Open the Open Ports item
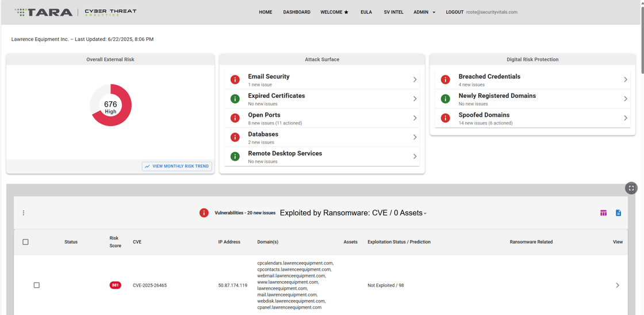Image resolution: width=644 pixels, height=315 pixels. (x=322, y=118)
